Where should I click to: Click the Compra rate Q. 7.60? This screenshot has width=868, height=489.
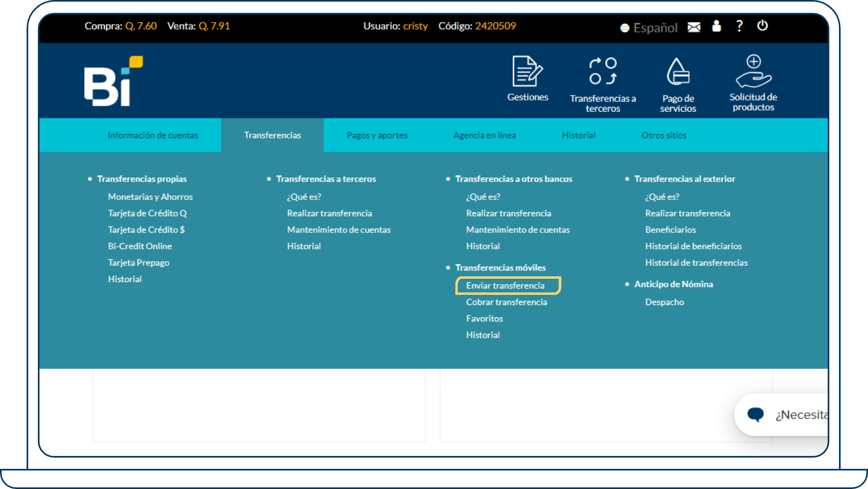(x=141, y=26)
